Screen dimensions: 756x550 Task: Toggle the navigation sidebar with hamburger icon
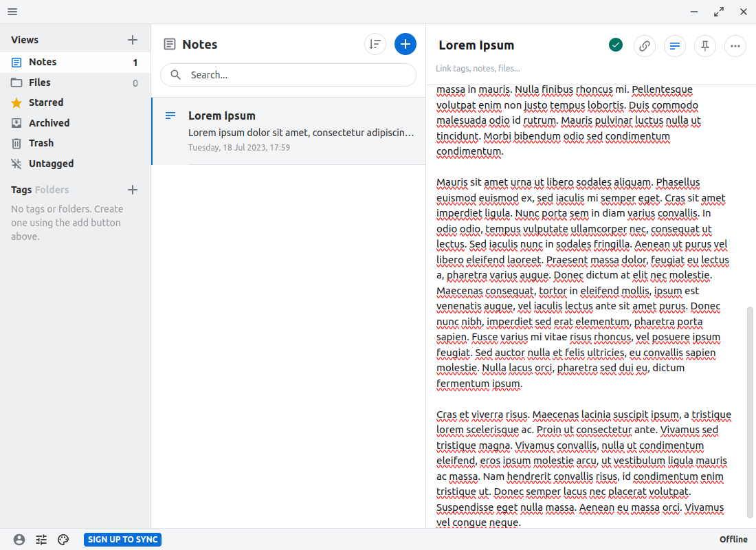click(12, 12)
